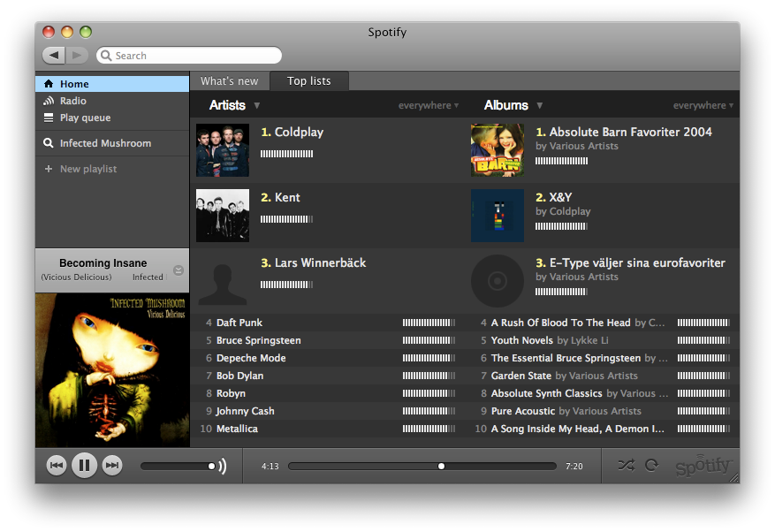
Task: Click the Search input field
Action: [189, 56]
